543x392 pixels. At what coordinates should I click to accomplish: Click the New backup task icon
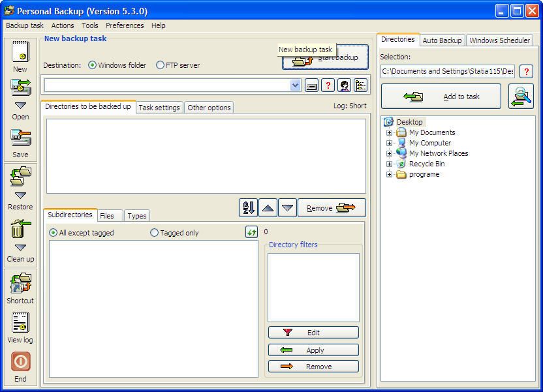(20, 52)
